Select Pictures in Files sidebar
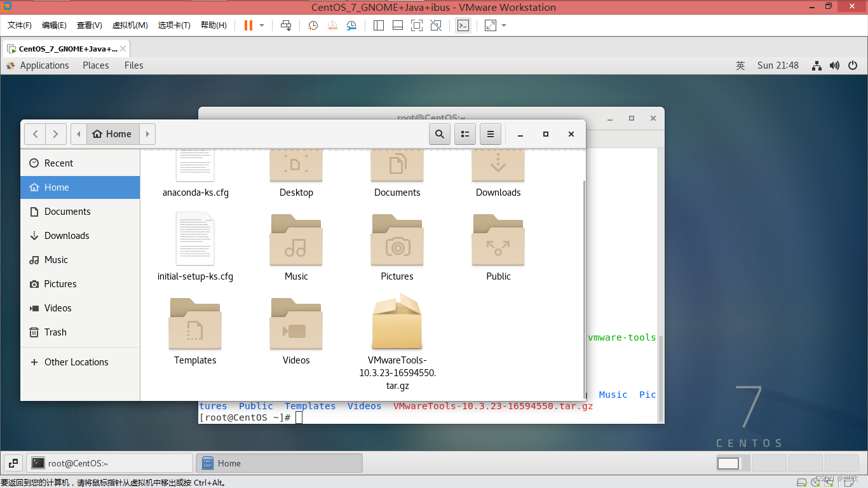The image size is (868, 488). coord(80,284)
